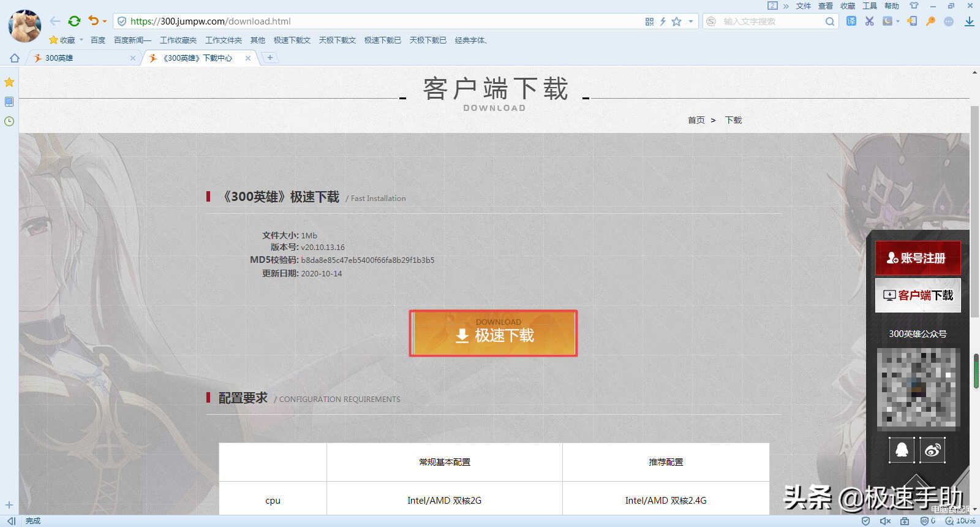Click the 收藏 star bookmarks button
The height and width of the screenshot is (527, 980).
click(62, 40)
